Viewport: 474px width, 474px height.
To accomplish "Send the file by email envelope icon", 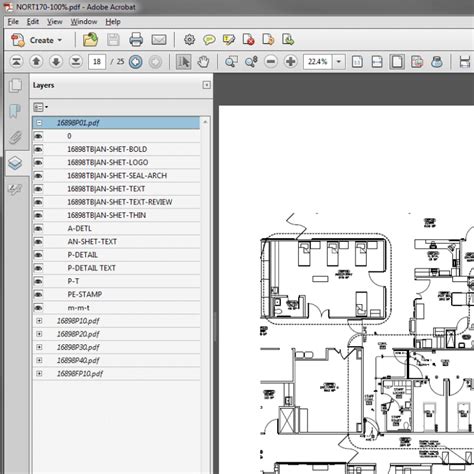I will (159, 40).
